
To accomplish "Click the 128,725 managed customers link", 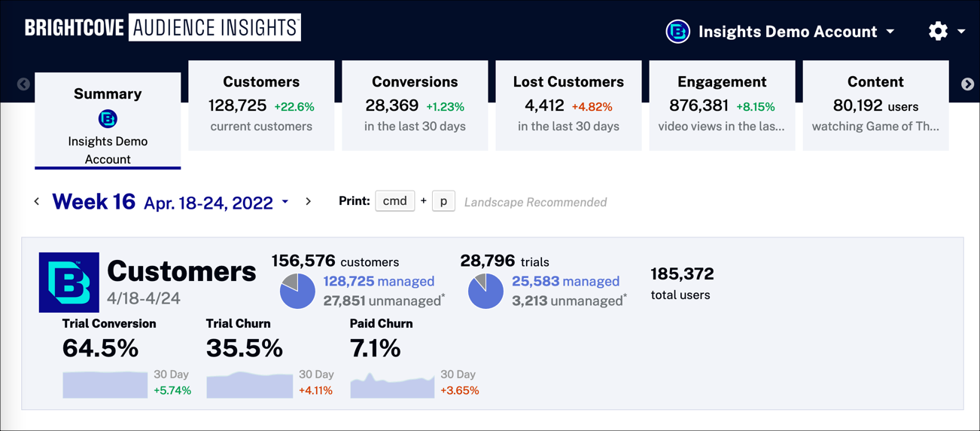I will click(x=379, y=281).
